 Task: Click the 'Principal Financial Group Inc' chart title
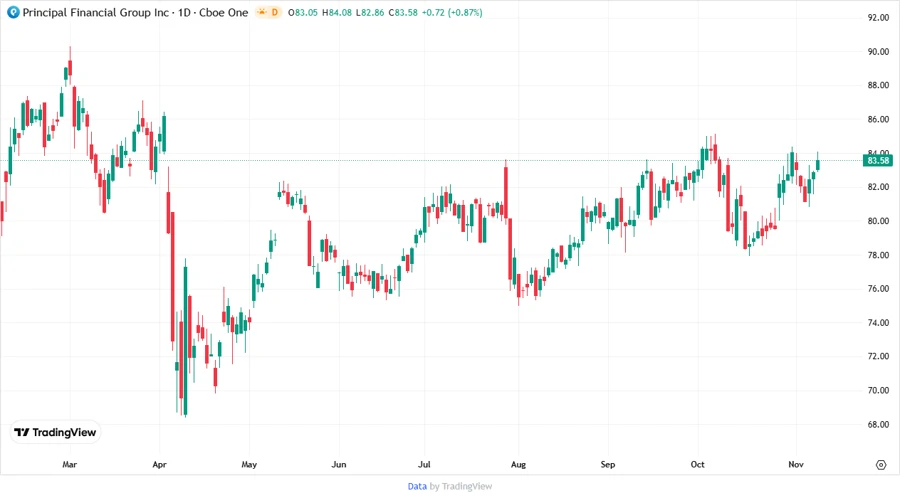(96, 12)
